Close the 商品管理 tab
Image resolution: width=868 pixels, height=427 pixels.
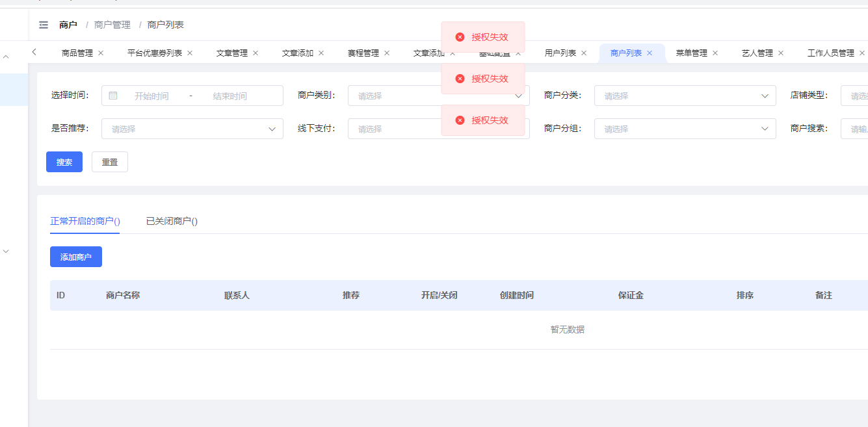point(101,53)
